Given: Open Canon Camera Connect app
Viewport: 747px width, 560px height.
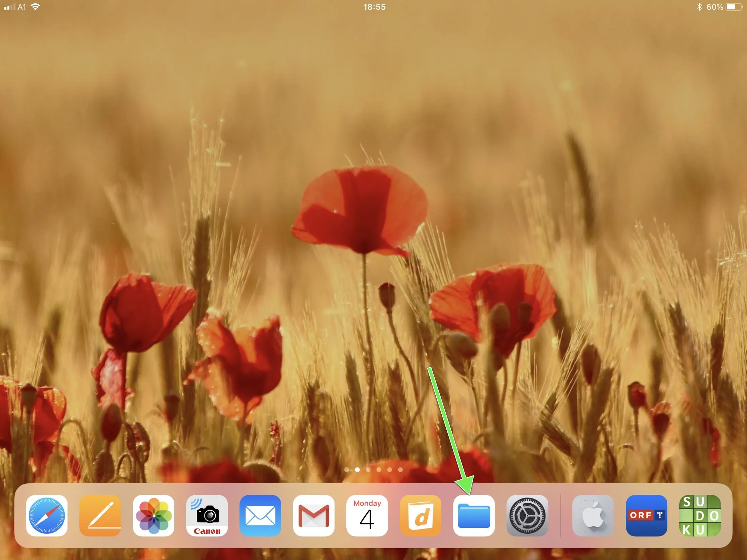Looking at the screenshot, I should coord(207,515).
